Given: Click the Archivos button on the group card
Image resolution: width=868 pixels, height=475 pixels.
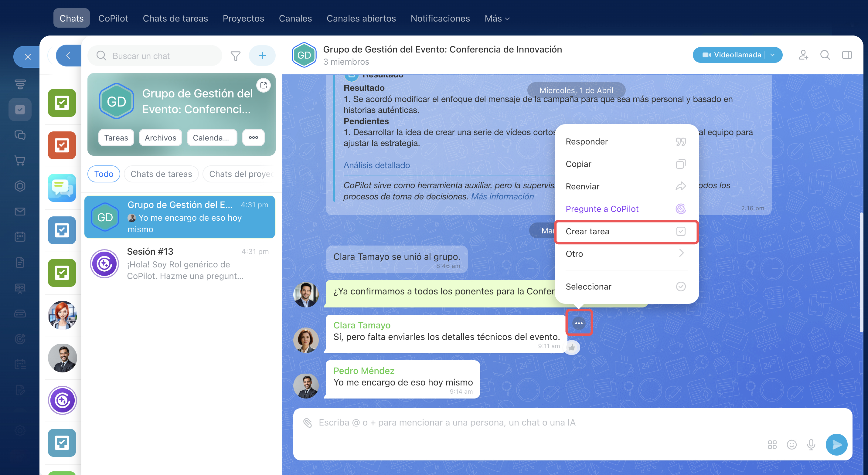Looking at the screenshot, I should 160,137.
